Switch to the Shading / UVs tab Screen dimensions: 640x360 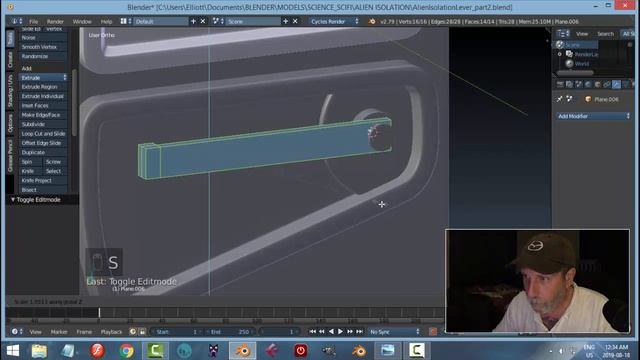click(10, 91)
